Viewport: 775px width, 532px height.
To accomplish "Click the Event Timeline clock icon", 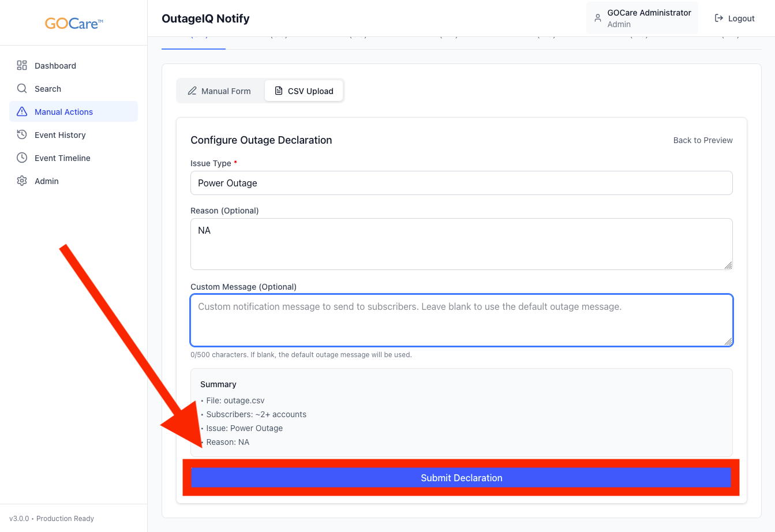I will pyautogui.click(x=22, y=158).
